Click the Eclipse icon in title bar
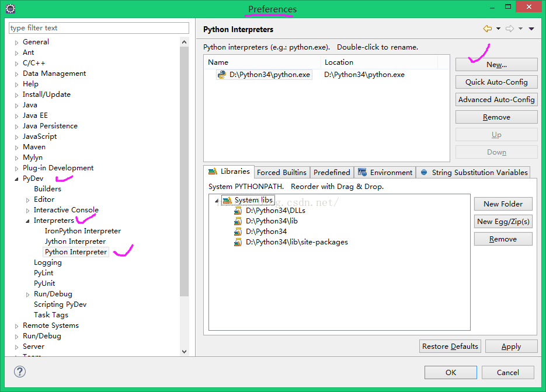This screenshot has height=392, width=546. tap(10, 9)
